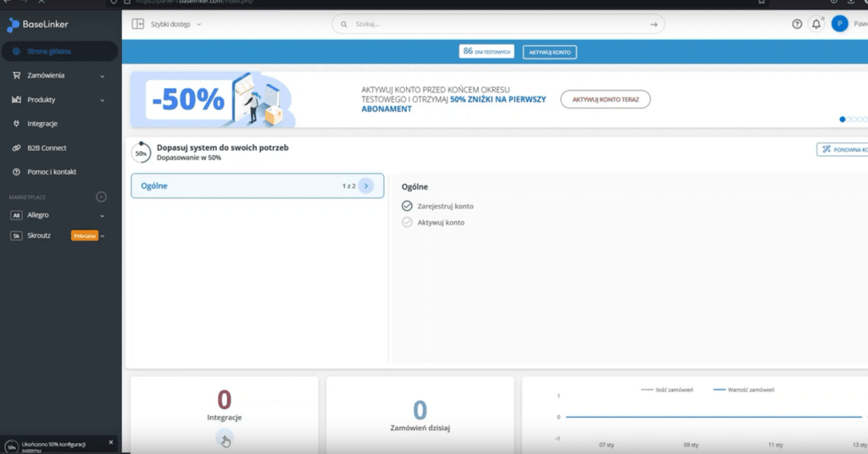Open help question mark icon
868x454 pixels.
pyautogui.click(x=797, y=25)
